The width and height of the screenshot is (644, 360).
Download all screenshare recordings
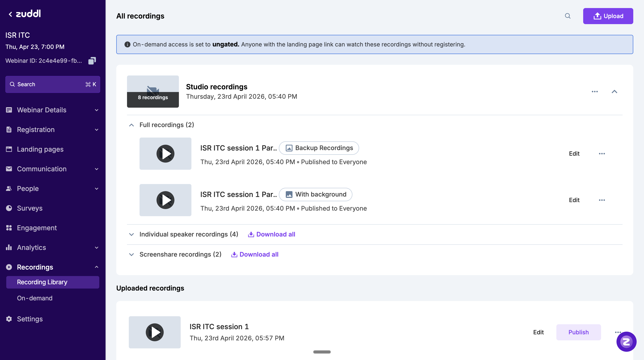coord(255,254)
